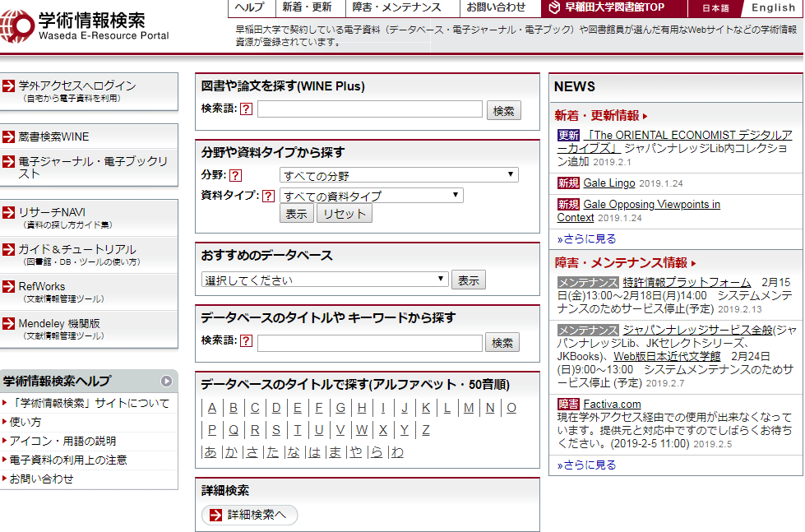This screenshot has width=805, height=532.
Task: Click the arrow icon beside 蔵書検索WINE
Action: coord(9,136)
